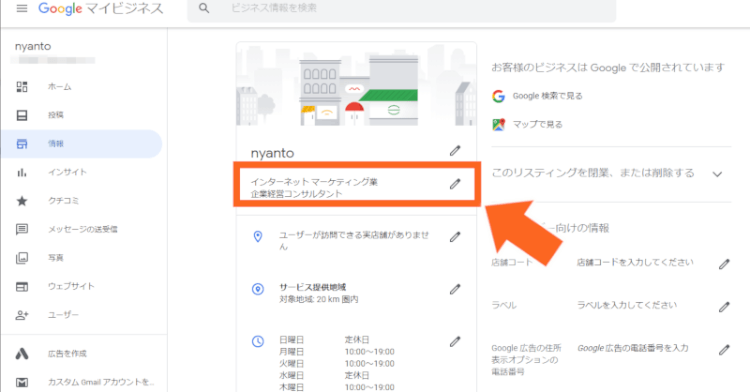Open インサイト bar chart icon

tap(22, 173)
